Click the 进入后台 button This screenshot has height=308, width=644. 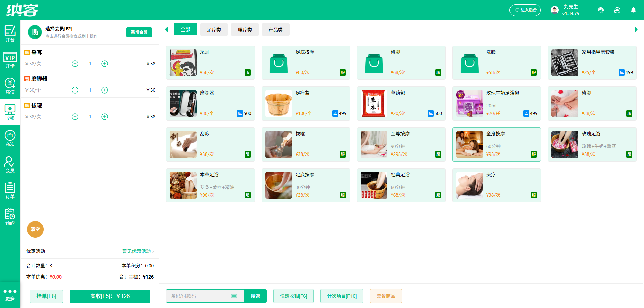pyautogui.click(x=525, y=10)
